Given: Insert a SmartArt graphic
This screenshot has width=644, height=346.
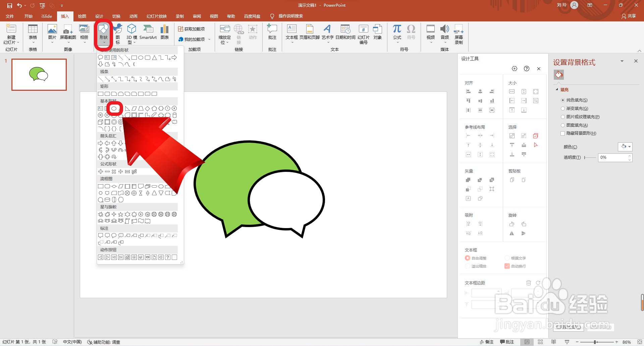Looking at the screenshot, I should tap(148, 32).
